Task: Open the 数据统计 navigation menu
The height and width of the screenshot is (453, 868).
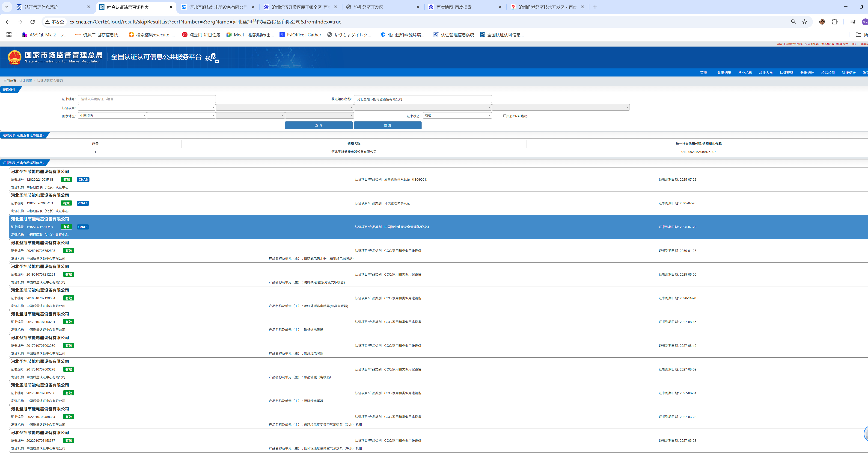Action: click(x=807, y=73)
